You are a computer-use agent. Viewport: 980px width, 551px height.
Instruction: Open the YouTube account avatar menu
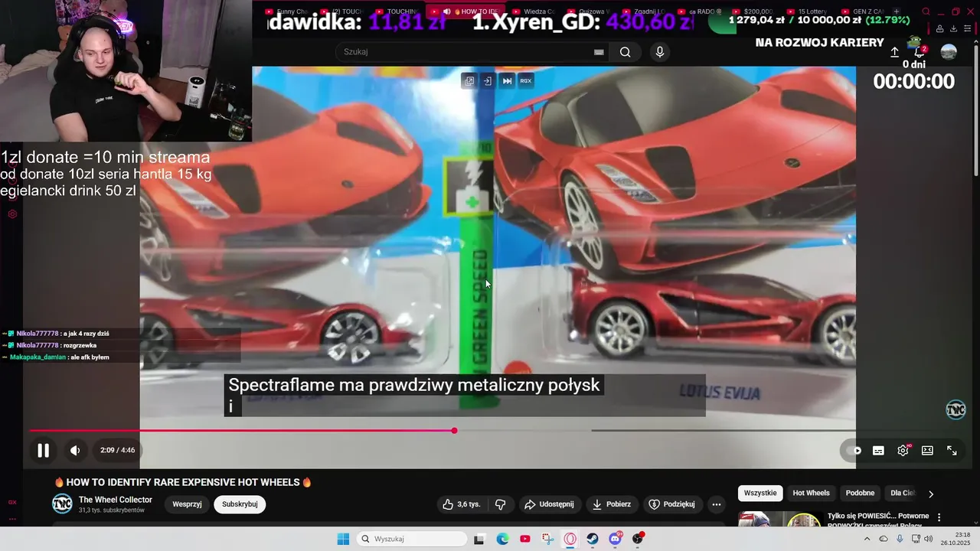[x=949, y=52]
